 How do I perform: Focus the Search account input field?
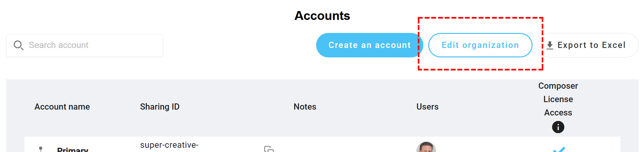(x=92, y=45)
